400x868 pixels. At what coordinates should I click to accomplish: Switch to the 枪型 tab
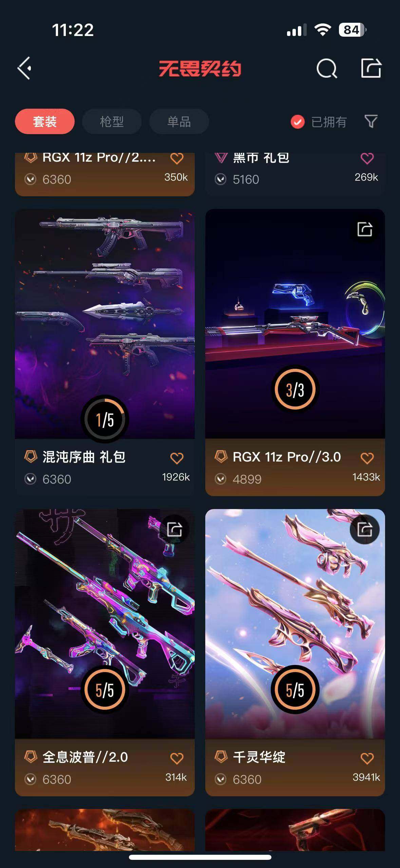coord(112,121)
